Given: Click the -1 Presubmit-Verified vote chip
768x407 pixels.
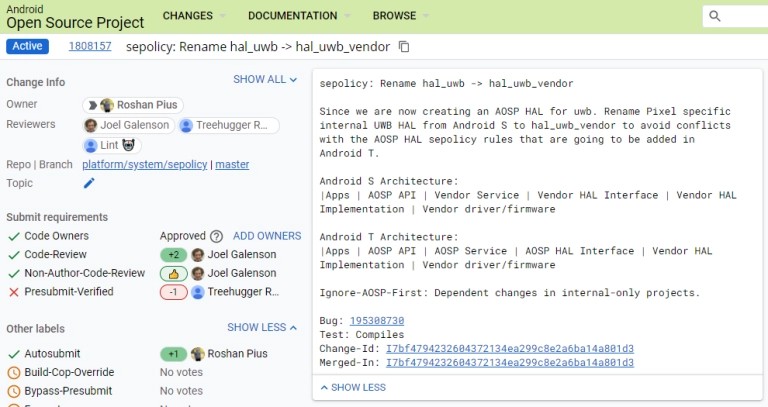Looking at the screenshot, I should click(173, 292).
